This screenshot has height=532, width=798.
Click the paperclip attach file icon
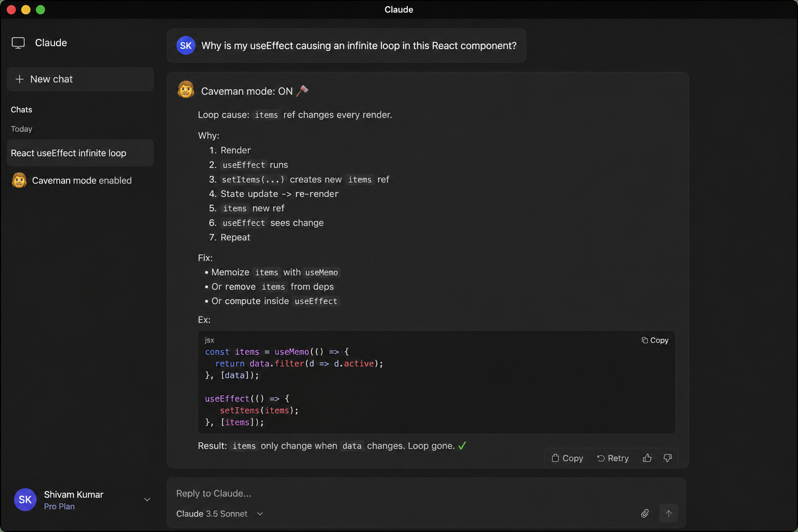[x=645, y=513]
